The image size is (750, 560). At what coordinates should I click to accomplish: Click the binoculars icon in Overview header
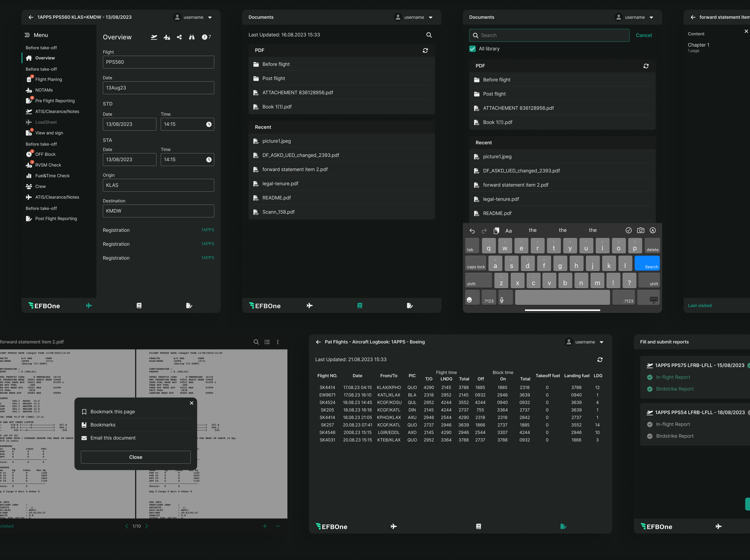(192, 37)
